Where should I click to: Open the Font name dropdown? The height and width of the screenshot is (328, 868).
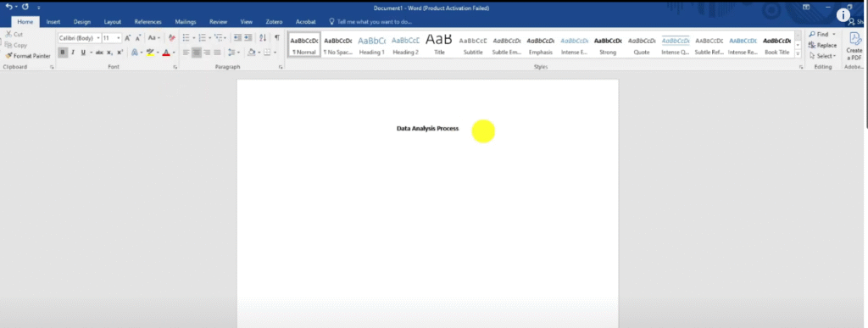click(98, 38)
